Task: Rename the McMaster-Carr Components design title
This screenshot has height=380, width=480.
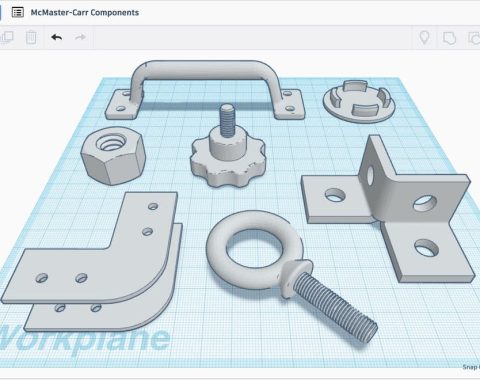Action: [x=85, y=13]
